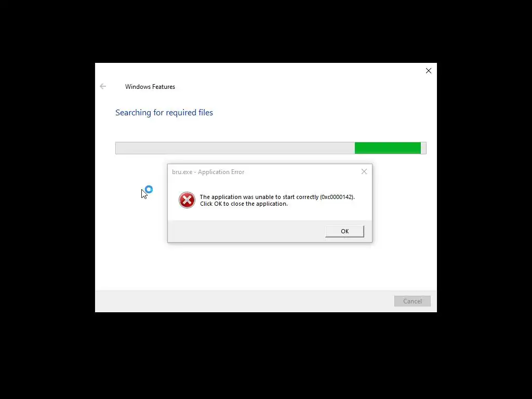532x399 pixels.
Task: Click the empty gray part of progress bar
Action: pyautogui.click(x=235, y=148)
